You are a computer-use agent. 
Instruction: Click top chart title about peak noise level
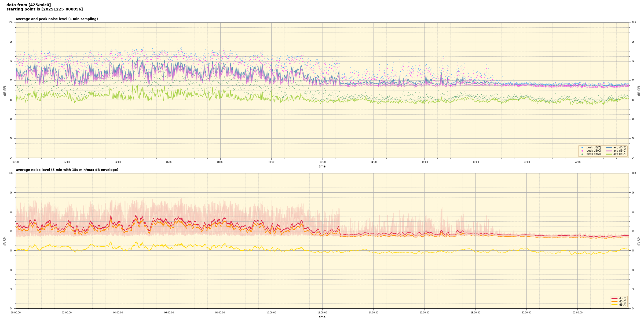click(57, 19)
